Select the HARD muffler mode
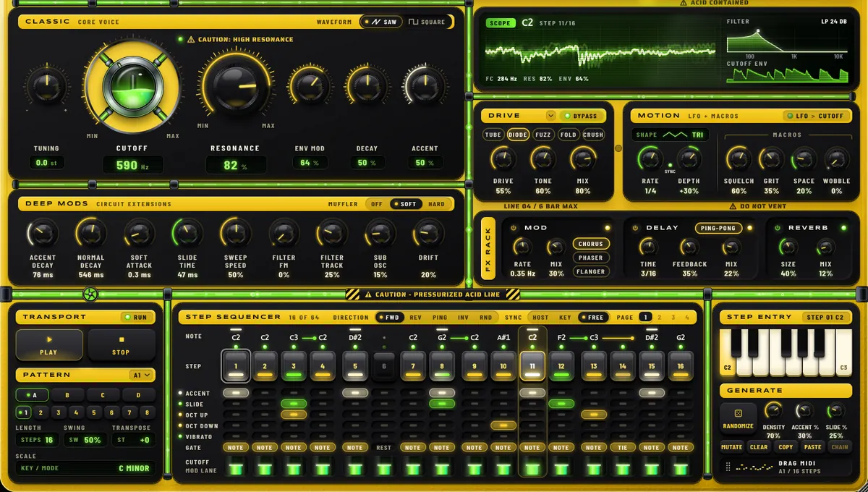The width and height of the screenshot is (868, 492). click(x=436, y=204)
